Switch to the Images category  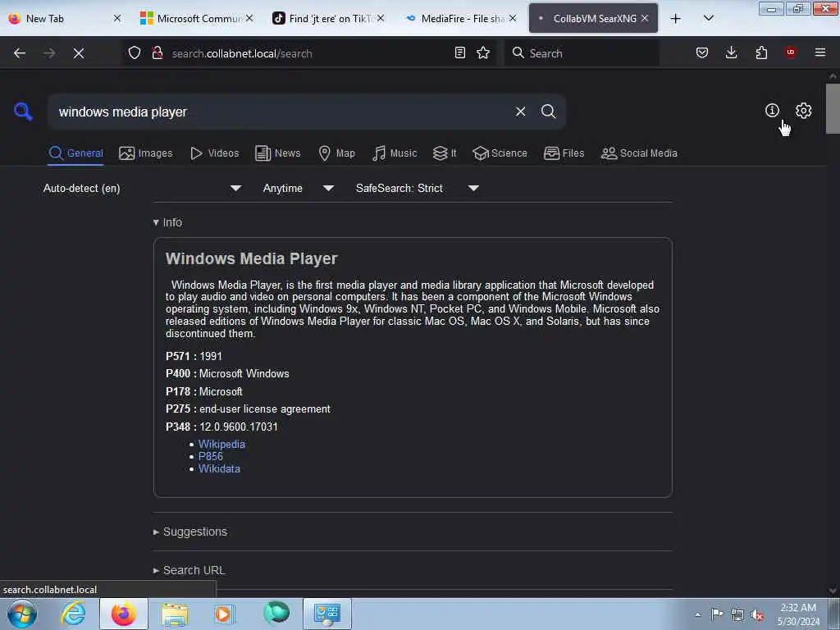click(146, 153)
